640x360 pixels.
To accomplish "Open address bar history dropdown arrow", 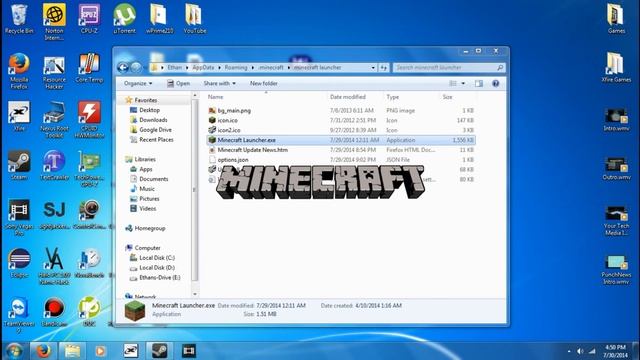I will (373, 68).
